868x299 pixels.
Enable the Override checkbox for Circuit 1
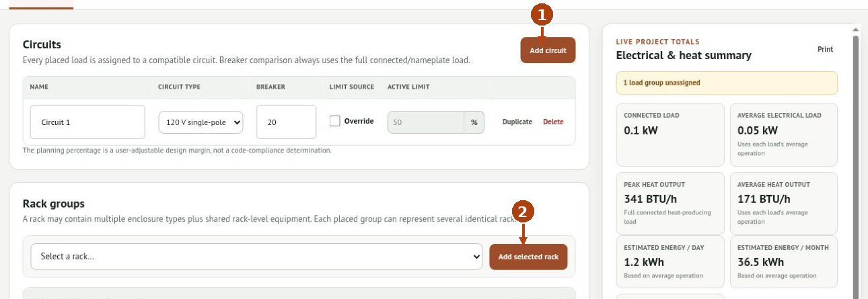tap(335, 122)
